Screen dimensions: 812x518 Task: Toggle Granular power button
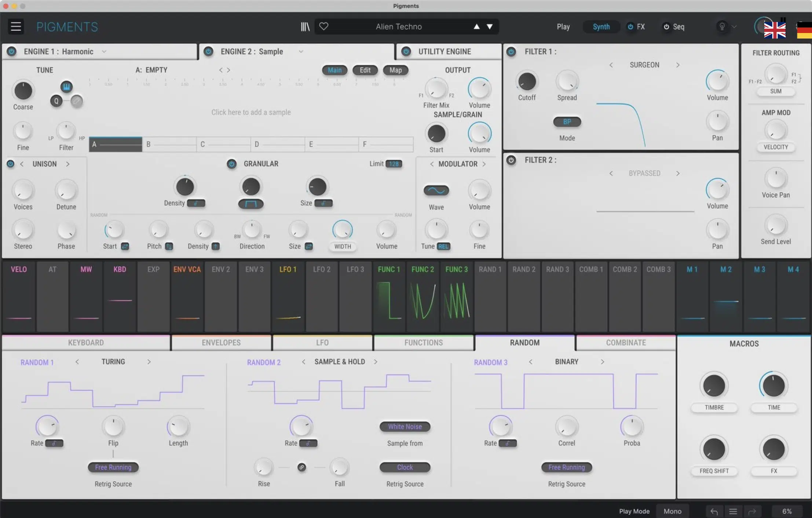pos(231,164)
